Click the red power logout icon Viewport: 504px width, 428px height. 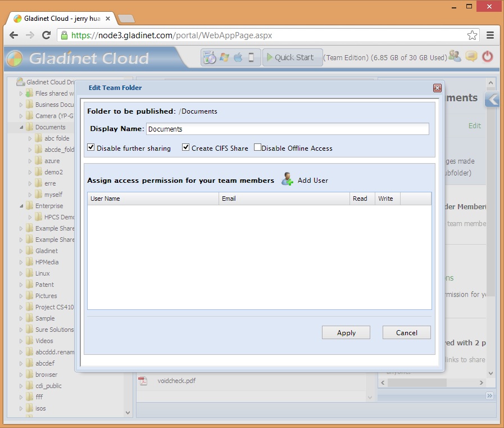coord(487,57)
